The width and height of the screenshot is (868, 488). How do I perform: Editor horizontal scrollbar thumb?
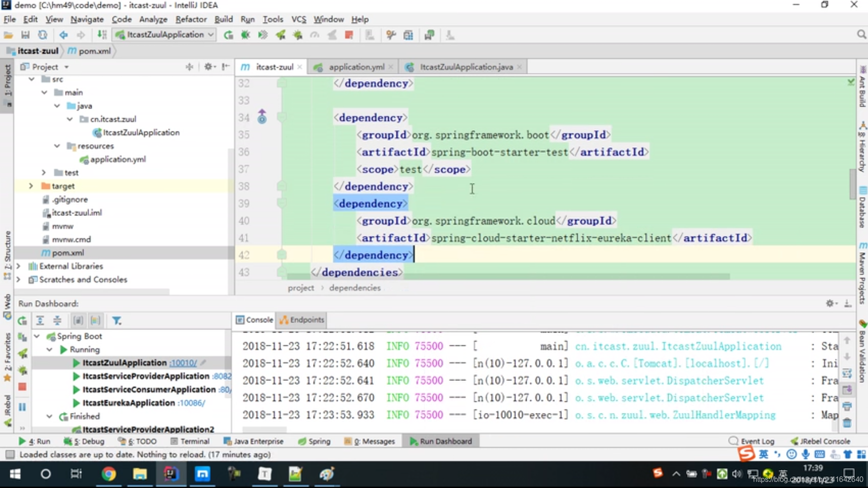tap(508, 276)
